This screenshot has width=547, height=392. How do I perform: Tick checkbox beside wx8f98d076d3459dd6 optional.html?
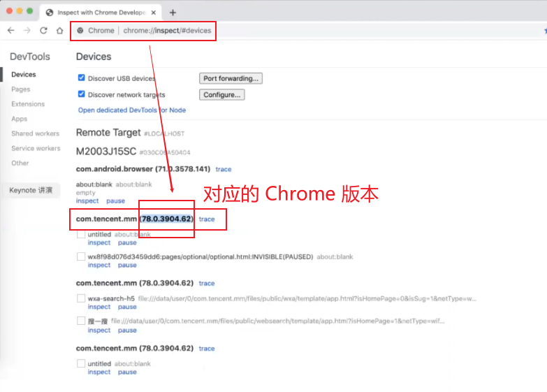[x=81, y=256]
